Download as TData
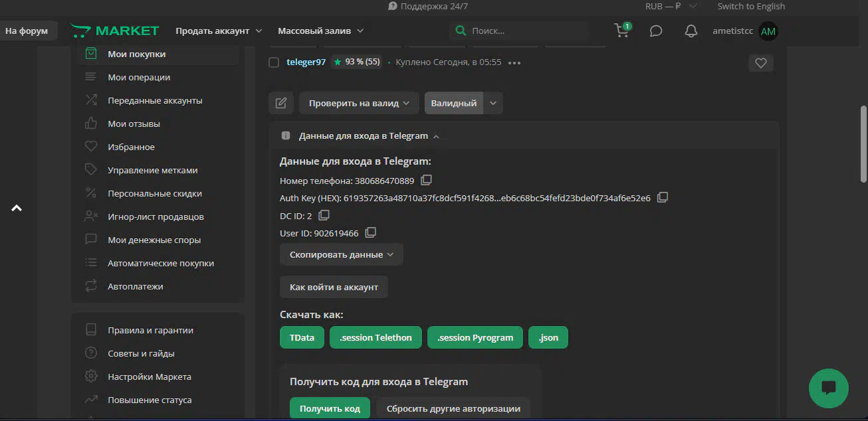This screenshot has width=868, height=421. pos(302,337)
